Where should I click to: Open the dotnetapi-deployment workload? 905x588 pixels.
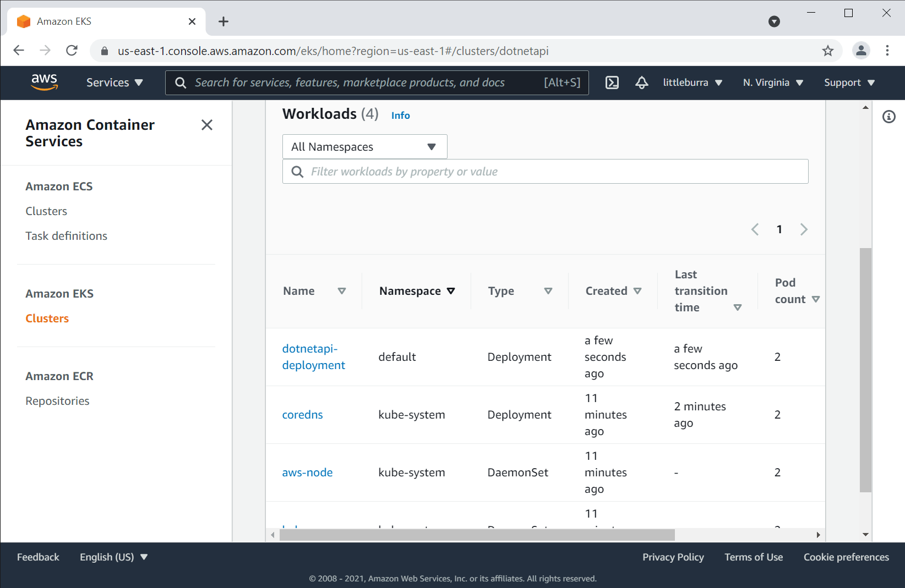click(x=314, y=357)
